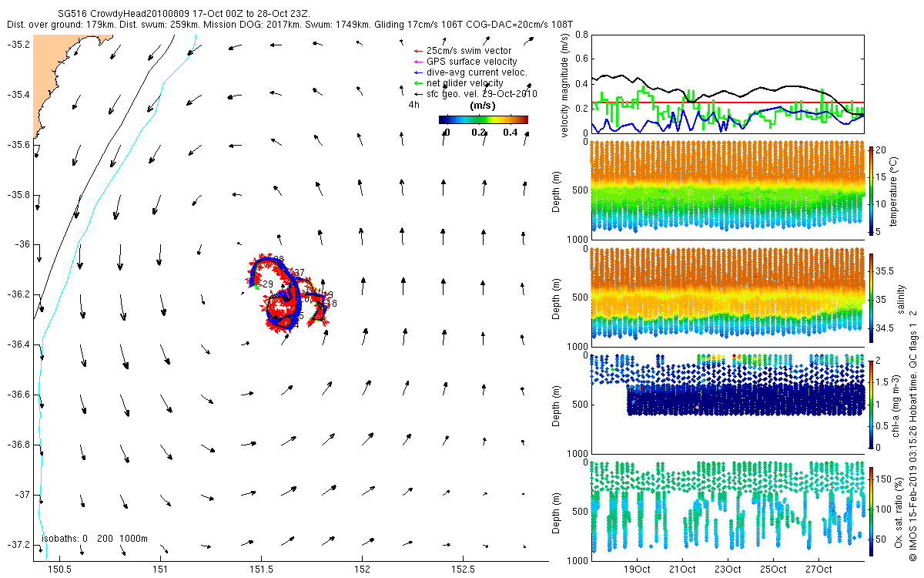
Task: Click the chl-a colorbar
Action: [872, 403]
